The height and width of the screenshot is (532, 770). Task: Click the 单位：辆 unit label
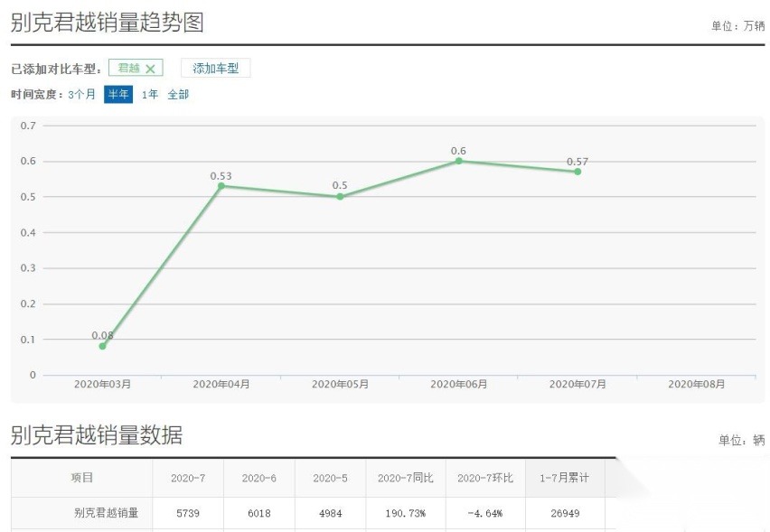741,440
